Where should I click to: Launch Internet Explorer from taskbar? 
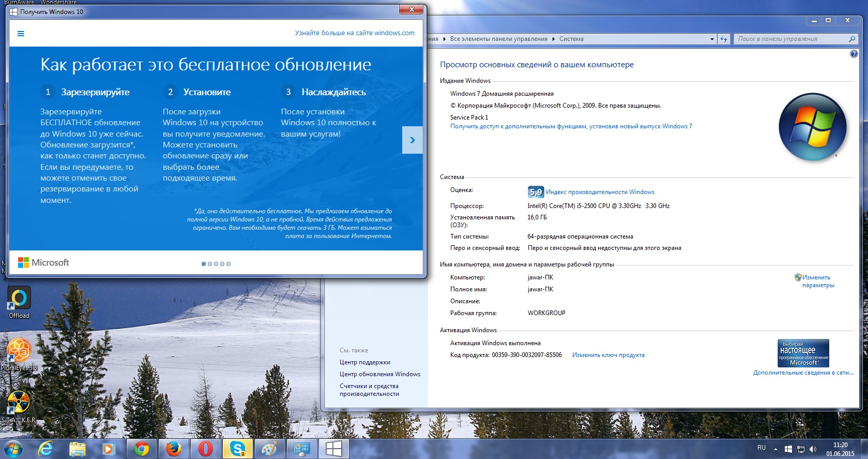(x=45, y=449)
